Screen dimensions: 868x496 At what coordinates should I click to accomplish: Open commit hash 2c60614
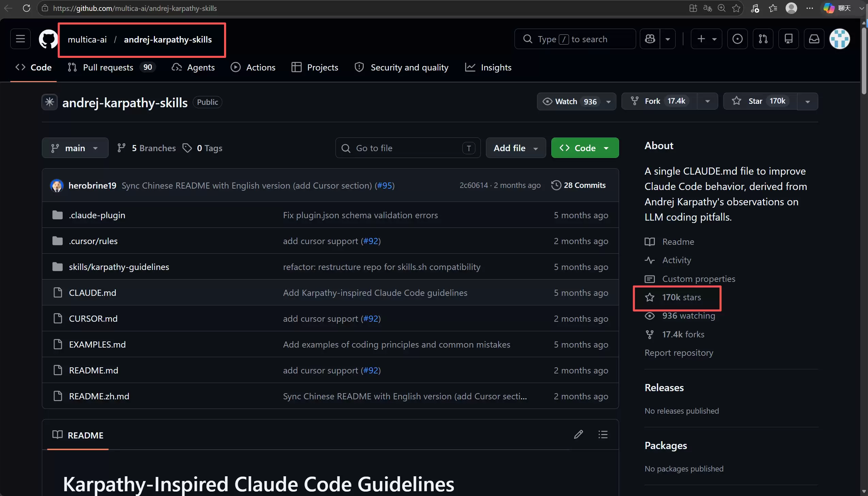474,185
